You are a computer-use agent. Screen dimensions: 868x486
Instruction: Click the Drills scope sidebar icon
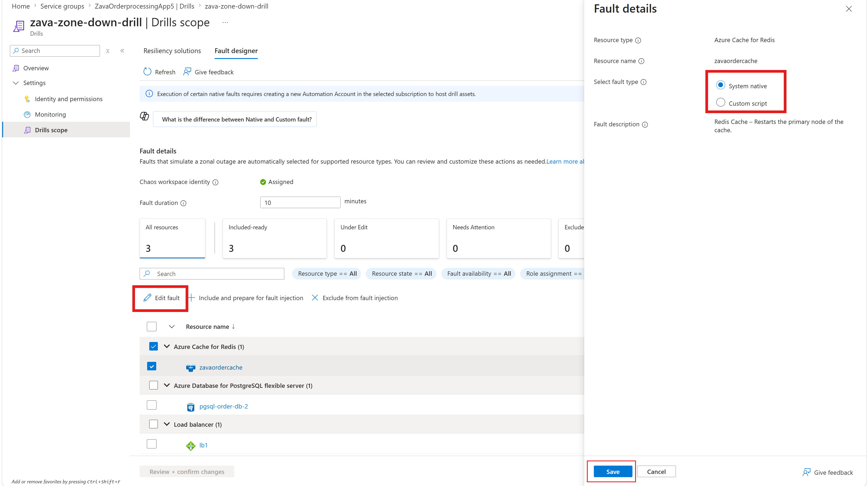pos(27,130)
